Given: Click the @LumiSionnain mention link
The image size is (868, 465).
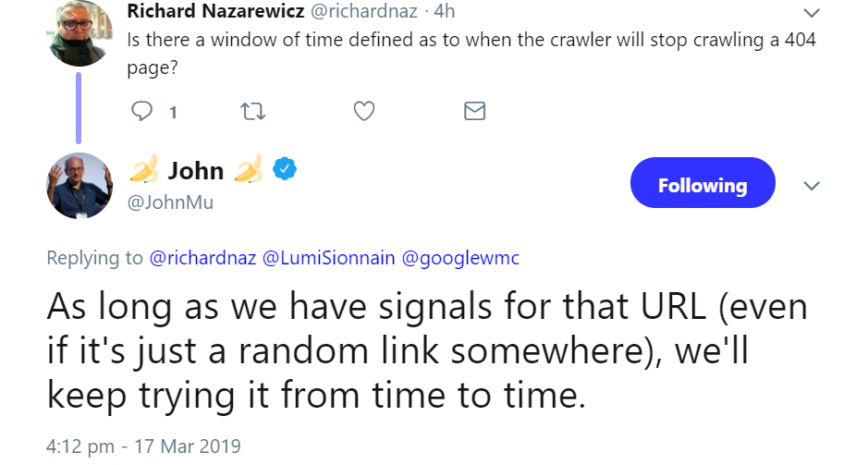Looking at the screenshot, I should click(330, 258).
